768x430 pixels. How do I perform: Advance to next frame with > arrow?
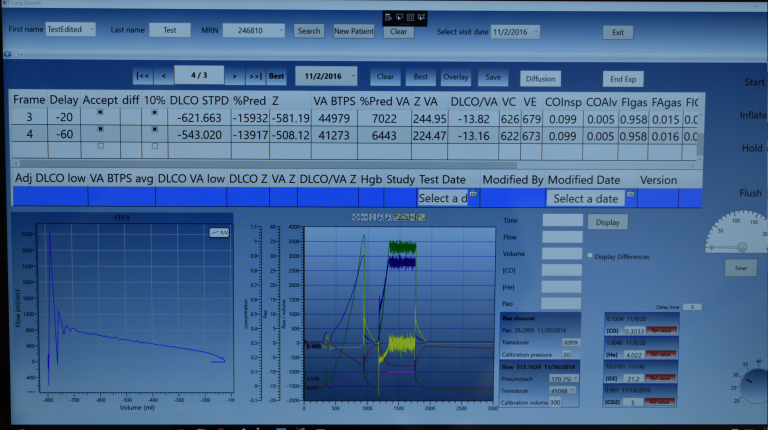(234, 76)
